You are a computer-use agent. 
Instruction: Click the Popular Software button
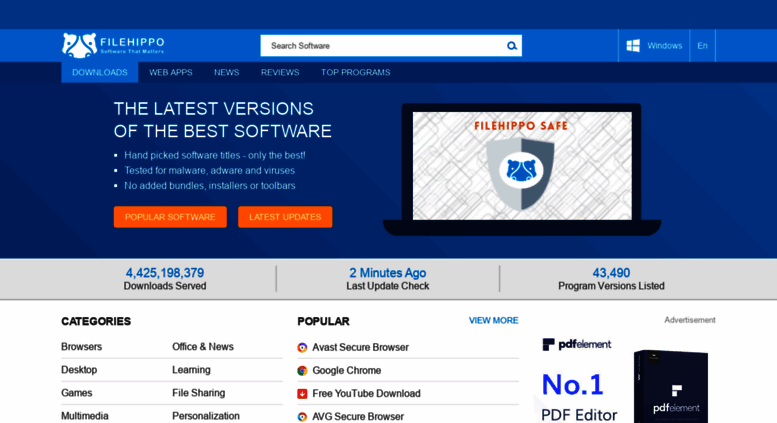pos(170,217)
